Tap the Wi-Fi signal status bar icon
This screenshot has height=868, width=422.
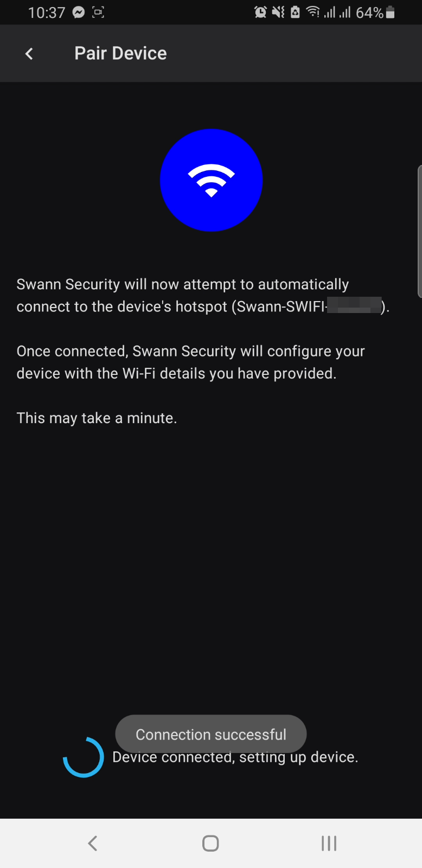[x=313, y=11]
